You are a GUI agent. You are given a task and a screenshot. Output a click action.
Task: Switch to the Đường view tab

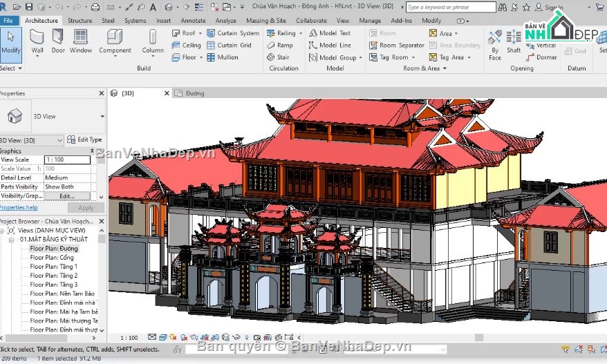coord(194,93)
